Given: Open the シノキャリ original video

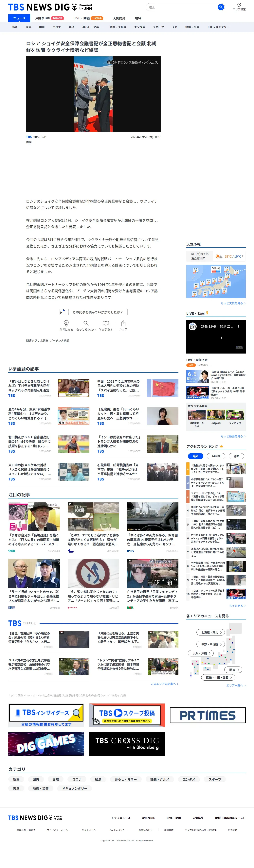Looking at the screenshot, I should [235, 417].
